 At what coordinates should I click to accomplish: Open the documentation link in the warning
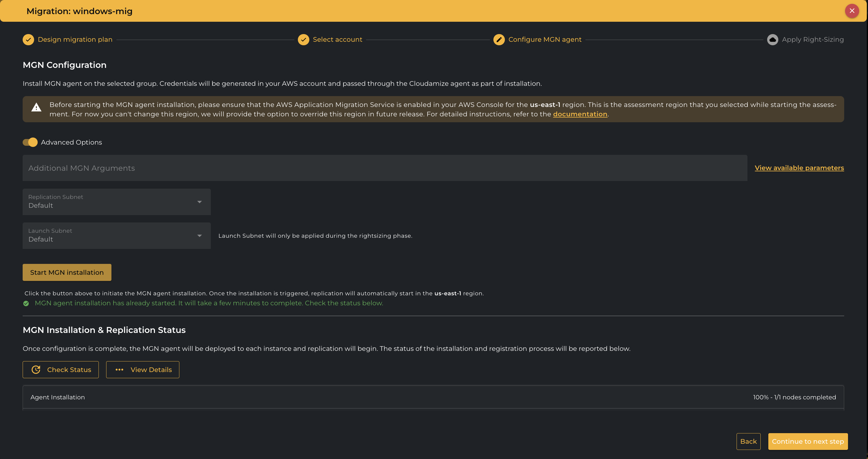click(580, 114)
